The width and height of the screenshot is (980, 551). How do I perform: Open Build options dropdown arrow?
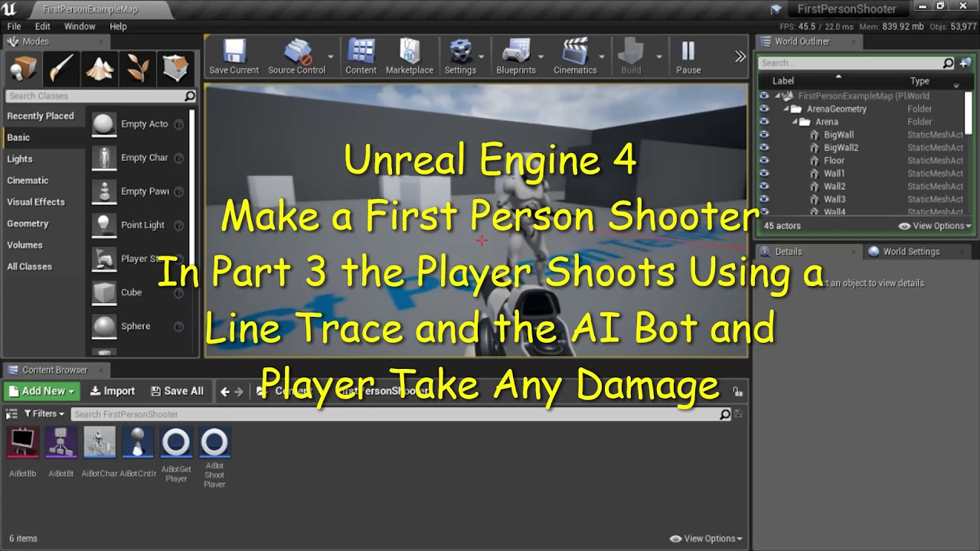click(x=658, y=57)
